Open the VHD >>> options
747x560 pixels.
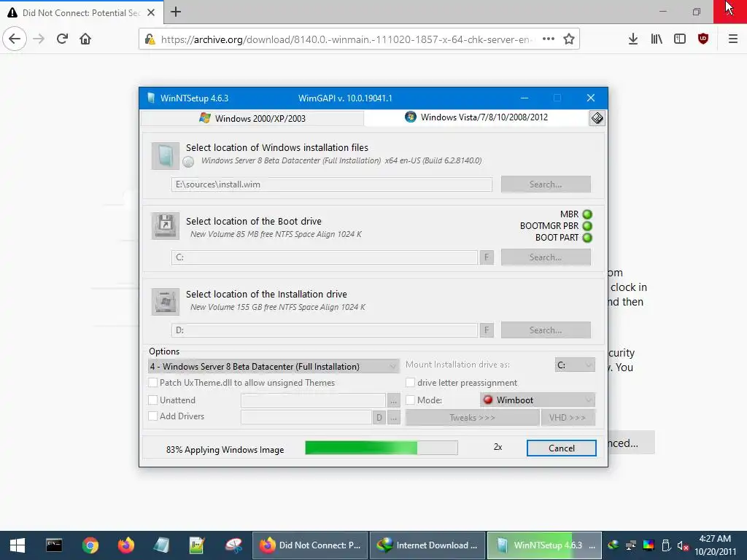click(x=568, y=418)
